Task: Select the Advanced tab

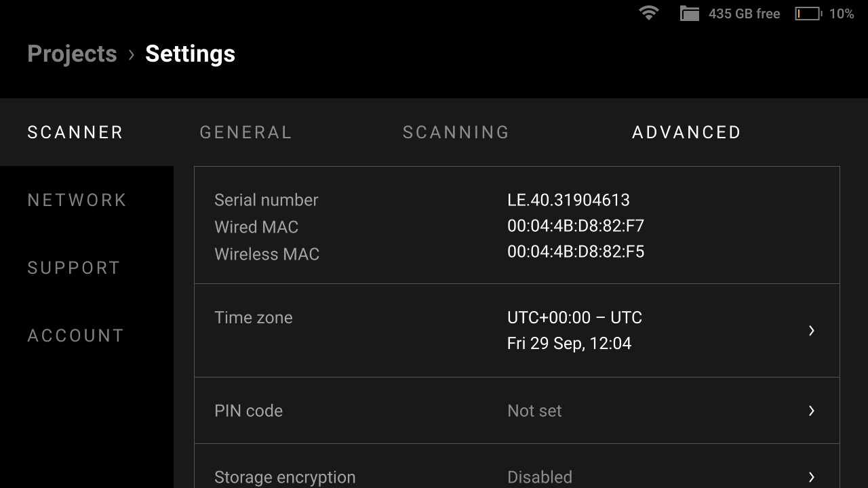Action: click(686, 132)
